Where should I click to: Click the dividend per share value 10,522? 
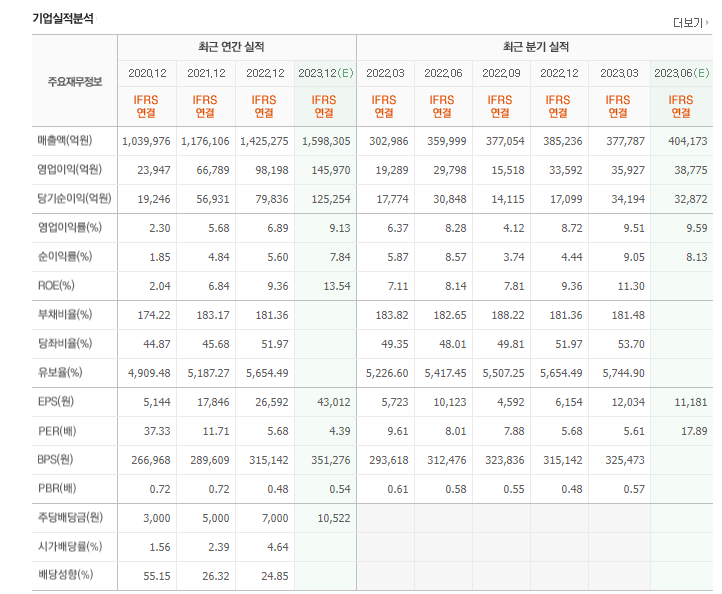pos(333,518)
